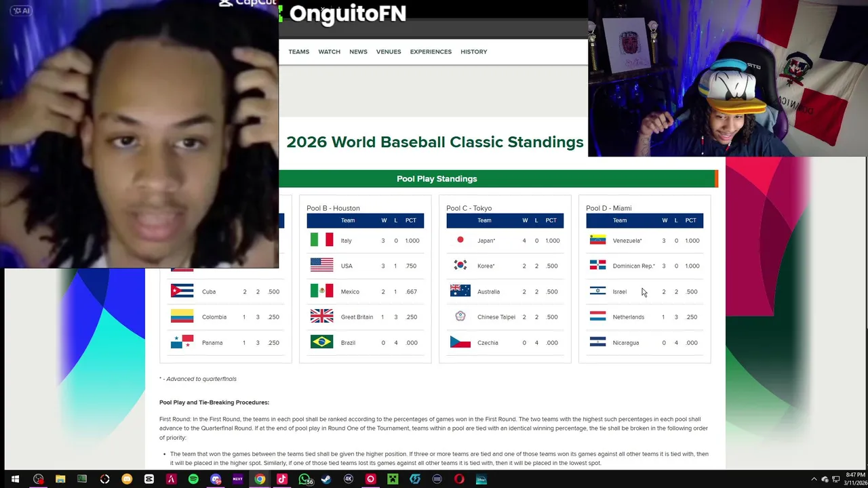Click Dominican Rep. in Pool D

point(633,266)
